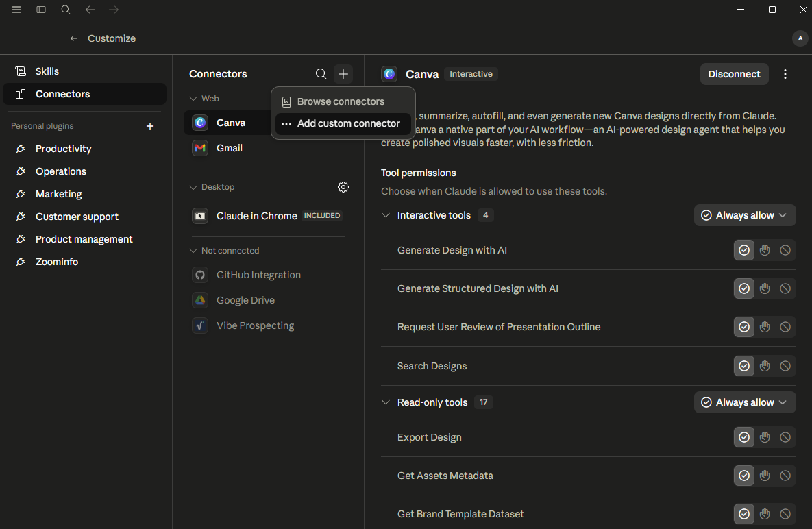This screenshot has width=812, height=529.
Task: Open Claude in Chrome connector
Action: [x=269, y=216]
